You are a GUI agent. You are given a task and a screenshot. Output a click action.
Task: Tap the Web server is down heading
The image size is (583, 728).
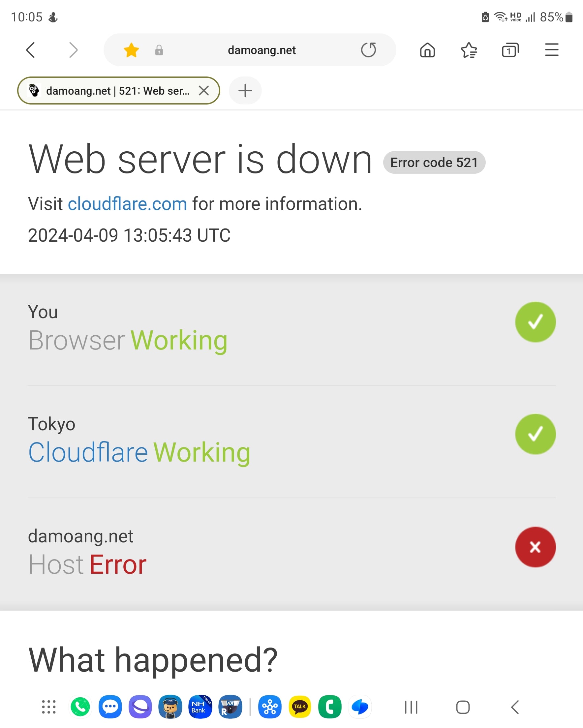click(200, 159)
